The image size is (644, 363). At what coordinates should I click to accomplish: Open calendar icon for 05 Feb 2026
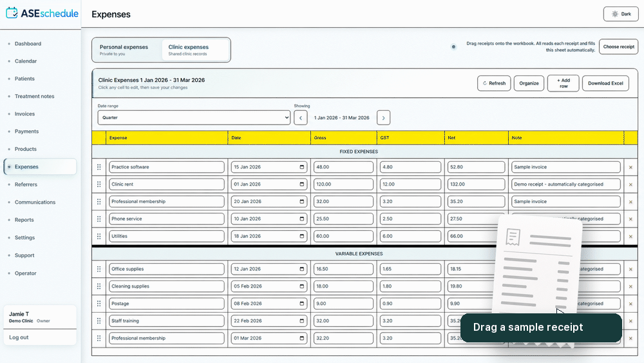pyautogui.click(x=302, y=286)
